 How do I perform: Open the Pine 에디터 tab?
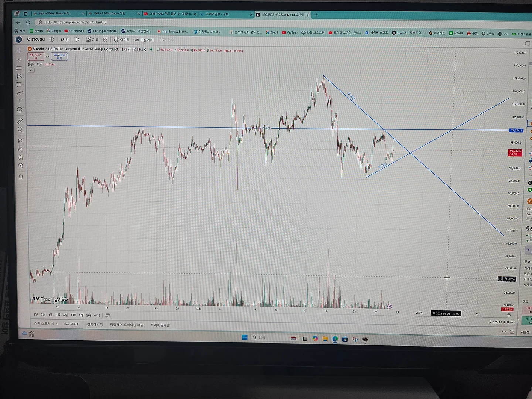tap(72, 324)
